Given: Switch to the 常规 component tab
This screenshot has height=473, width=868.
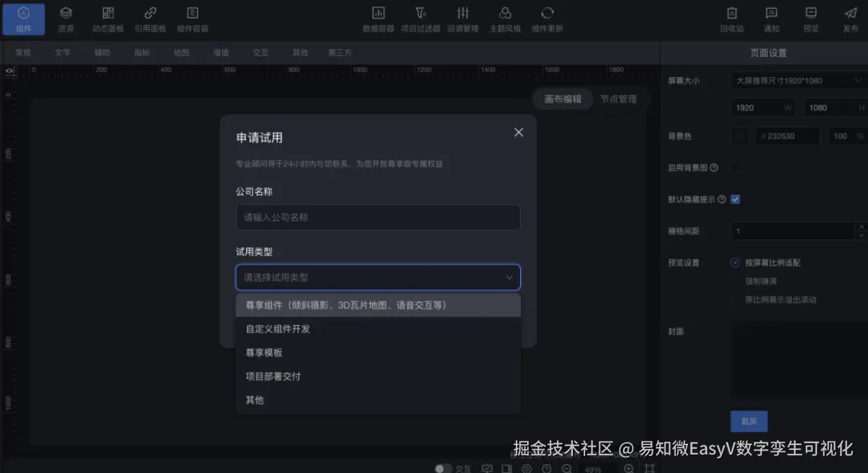Looking at the screenshot, I should (x=23, y=52).
